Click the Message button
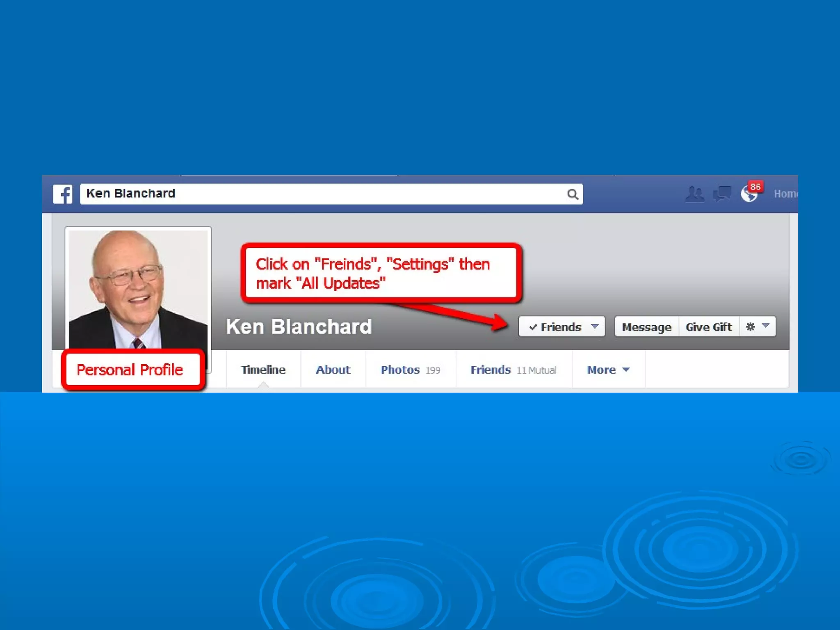The width and height of the screenshot is (840, 630). [646, 327]
